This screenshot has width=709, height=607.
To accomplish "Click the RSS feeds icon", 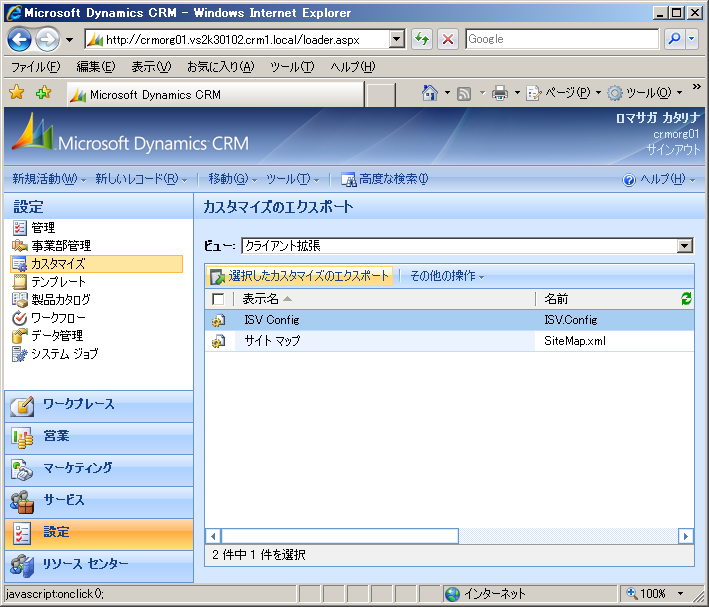I will 464,94.
